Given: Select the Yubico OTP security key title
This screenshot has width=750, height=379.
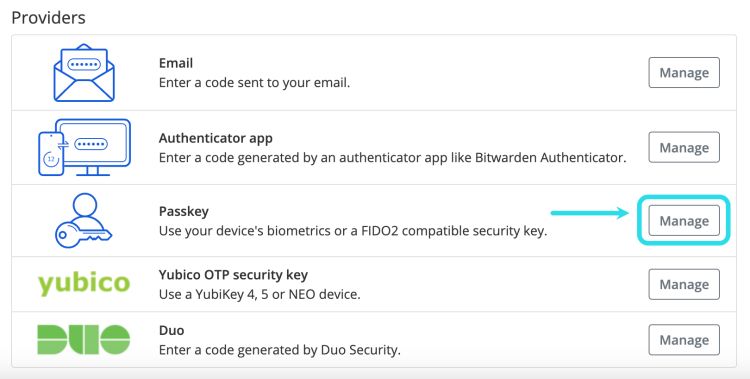Looking at the screenshot, I should (233, 275).
